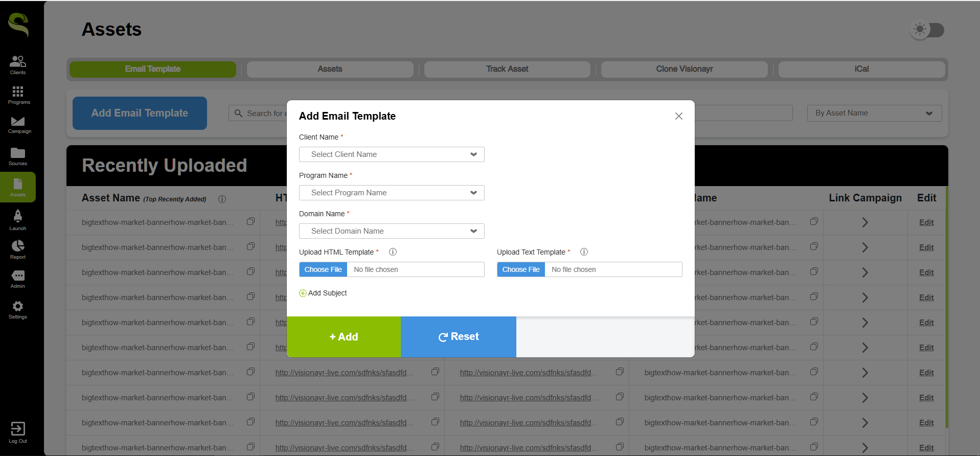
Task: Switch to the Track Asset tab
Action: 507,69
